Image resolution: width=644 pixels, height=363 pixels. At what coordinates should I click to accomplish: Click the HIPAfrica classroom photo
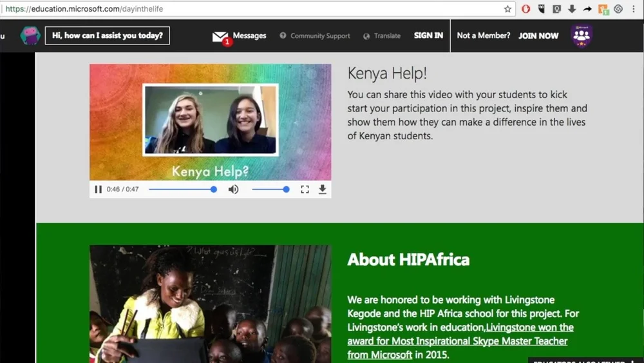pyautogui.click(x=211, y=304)
